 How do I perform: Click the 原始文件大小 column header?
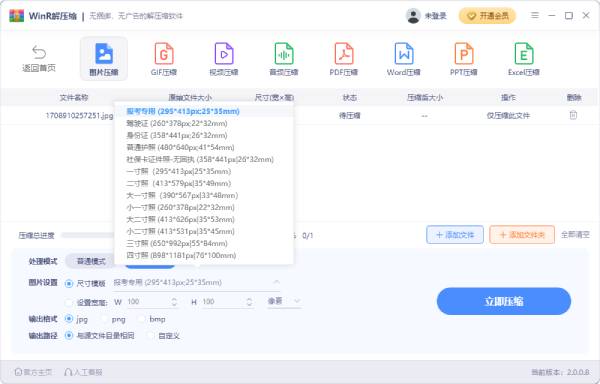point(190,98)
